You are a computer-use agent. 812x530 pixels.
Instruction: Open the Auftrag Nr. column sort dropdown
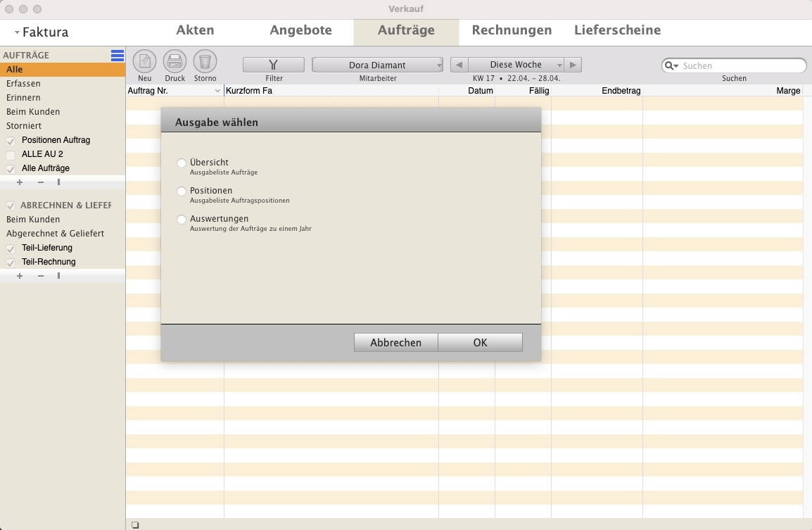click(217, 91)
